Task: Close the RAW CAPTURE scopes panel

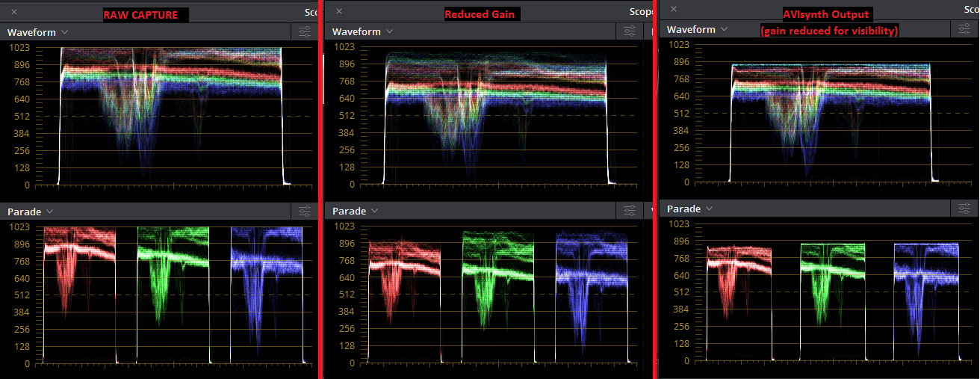Action: click(x=15, y=12)
